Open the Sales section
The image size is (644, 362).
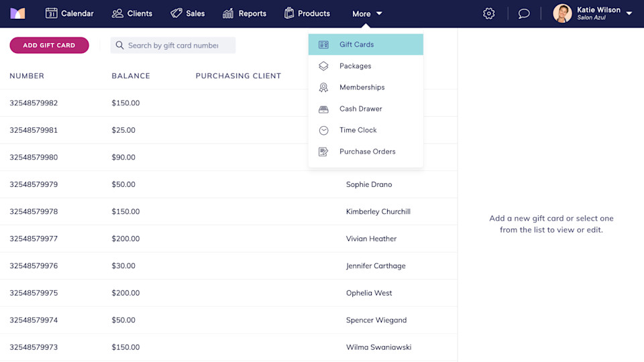click(188, 13)
